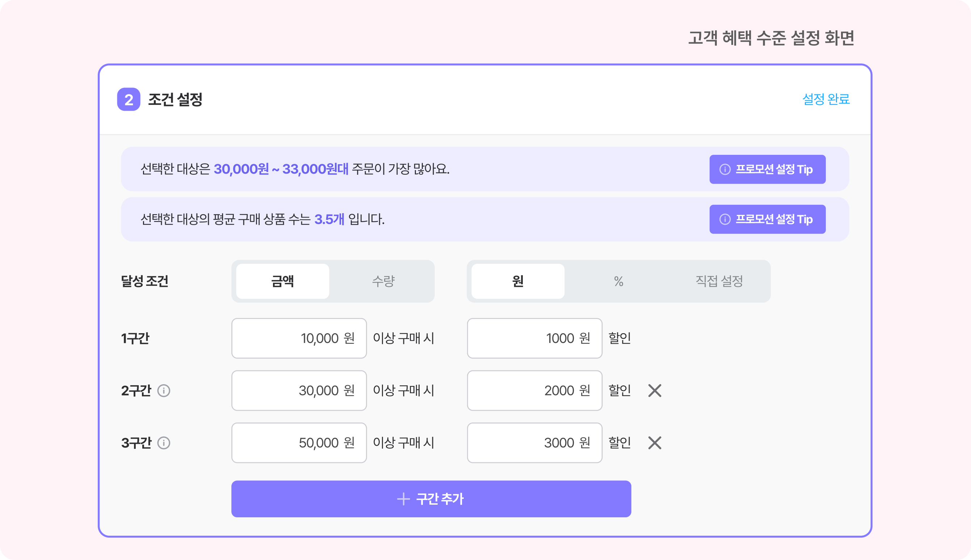Click the step 2 number badge

coord(129,99)
